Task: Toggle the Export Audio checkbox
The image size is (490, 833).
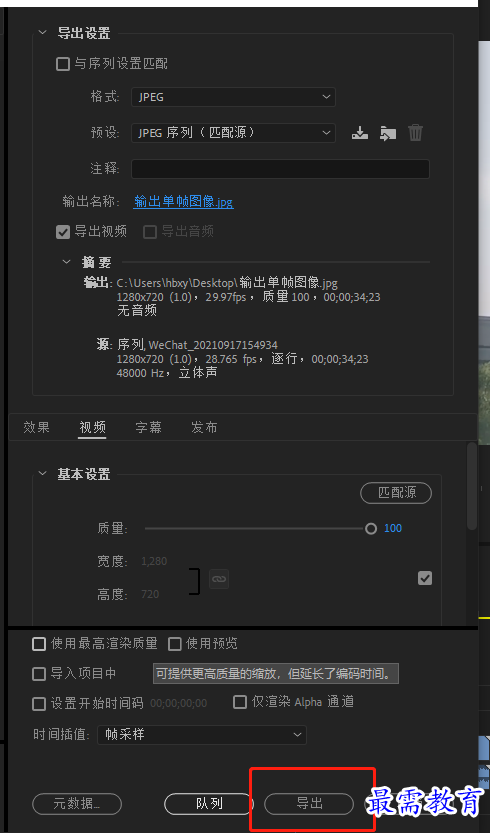Action: (150, 232)
